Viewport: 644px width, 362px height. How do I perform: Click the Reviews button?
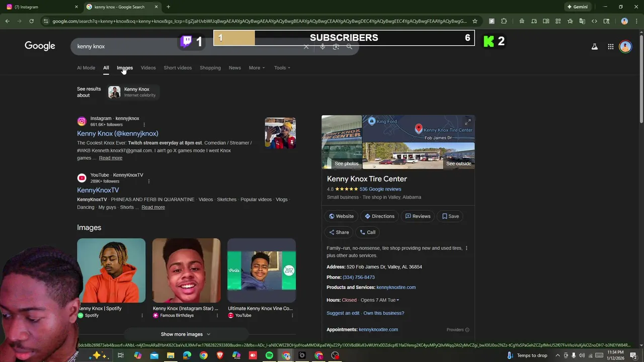point(418,216)
